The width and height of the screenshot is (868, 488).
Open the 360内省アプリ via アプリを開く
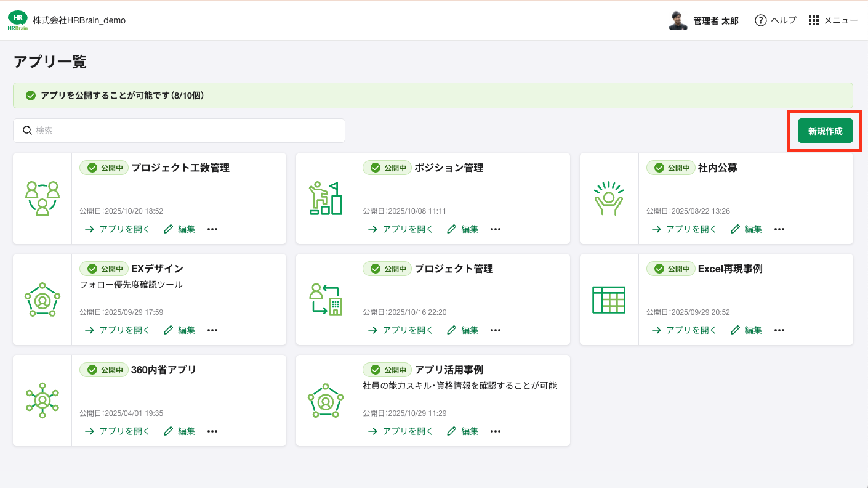pyautogui.click(x=118, y=431)
